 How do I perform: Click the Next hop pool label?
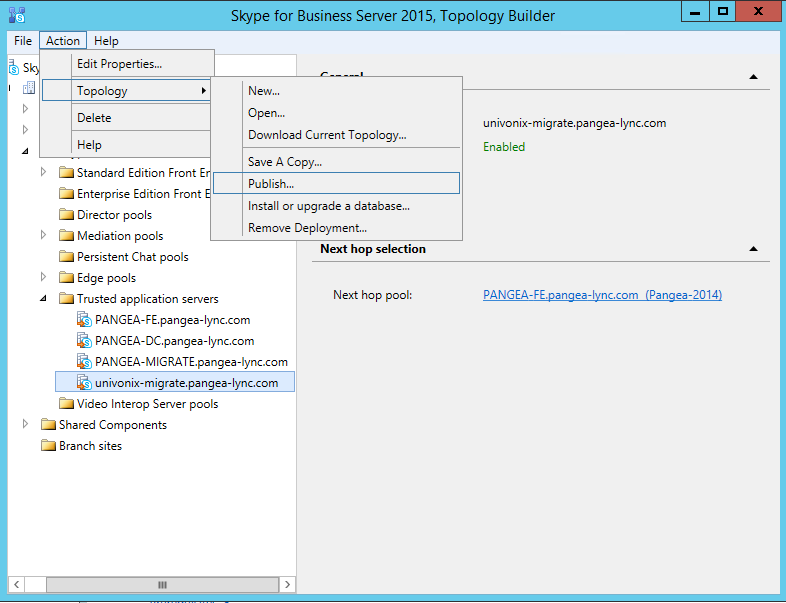(x=372, y=295)
